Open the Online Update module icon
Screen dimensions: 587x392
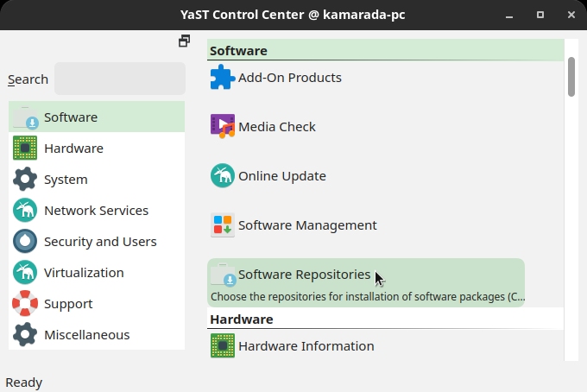point(223,175)
